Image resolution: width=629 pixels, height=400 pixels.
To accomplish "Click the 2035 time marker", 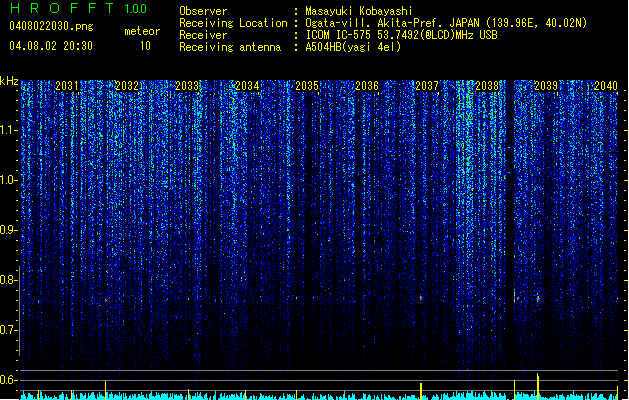I will 307,86.
